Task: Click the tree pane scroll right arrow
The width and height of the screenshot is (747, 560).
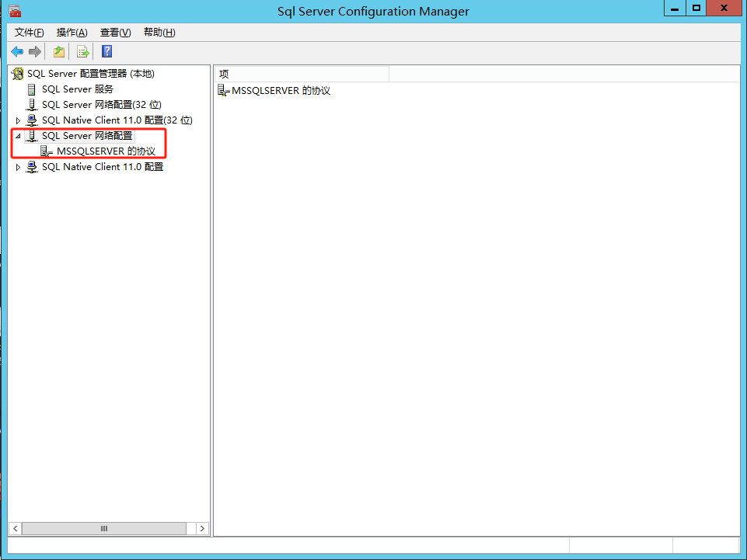Action: [202, 529]
